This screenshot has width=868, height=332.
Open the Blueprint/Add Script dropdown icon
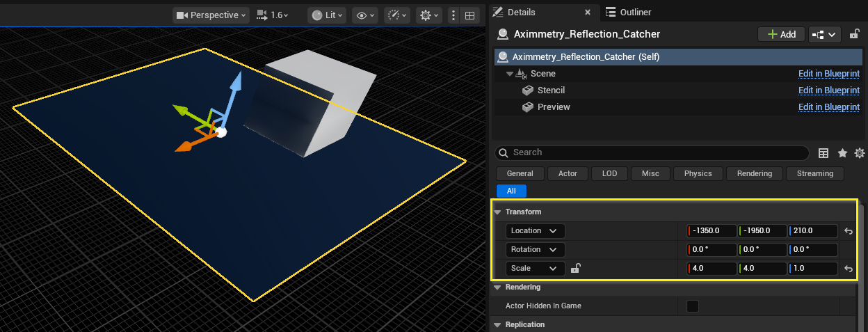pos(825,34)
